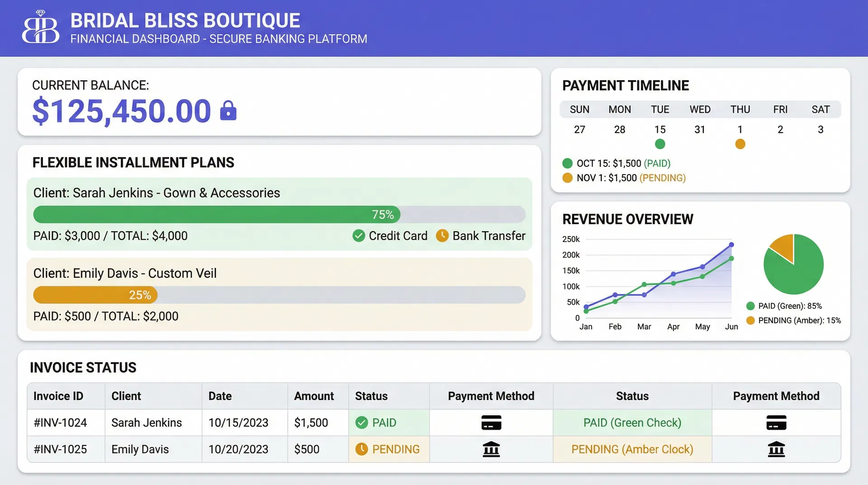Sort table by Date column header
Viewport: 868px width, 485px height.
pyautogui.click(x=220, y=396)
